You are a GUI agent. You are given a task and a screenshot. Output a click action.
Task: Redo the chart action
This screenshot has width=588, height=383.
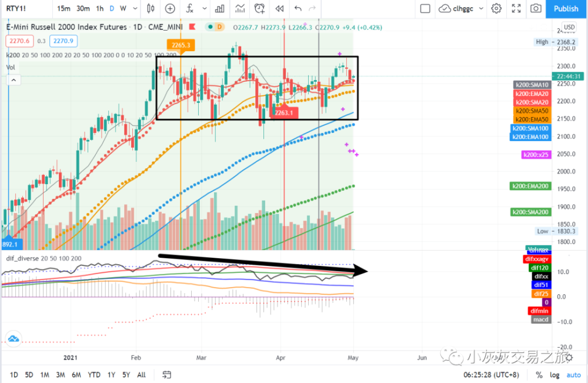pos(312,8)
